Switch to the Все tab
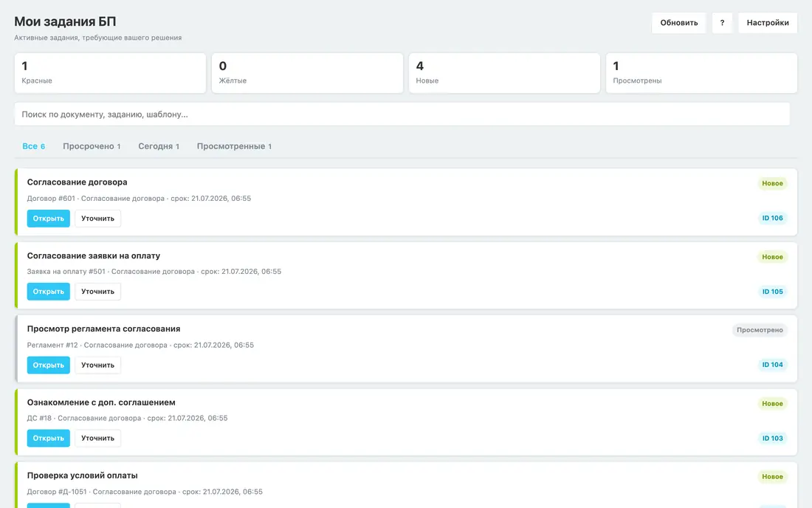Screen dimensions: 812x508 (x=34, y=146)
